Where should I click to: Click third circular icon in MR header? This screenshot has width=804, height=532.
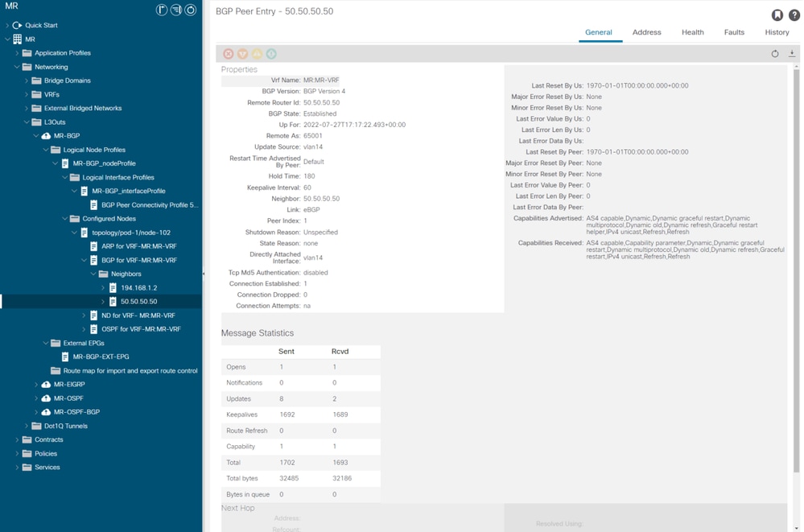190,10
